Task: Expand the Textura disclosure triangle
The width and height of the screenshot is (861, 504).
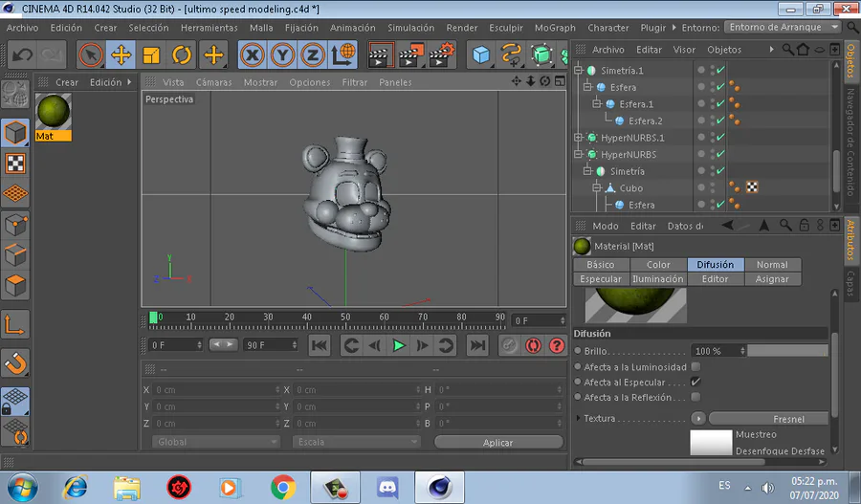Action: pos(578,418)
